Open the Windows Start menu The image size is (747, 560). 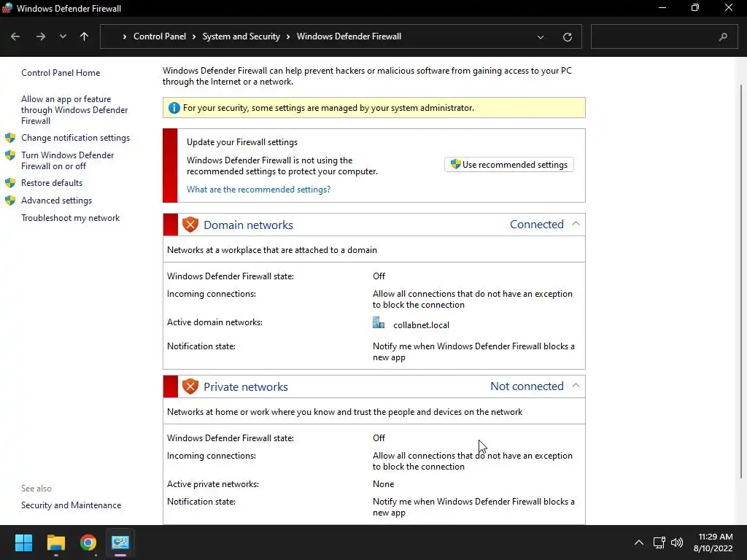click(x=23, y=542)
